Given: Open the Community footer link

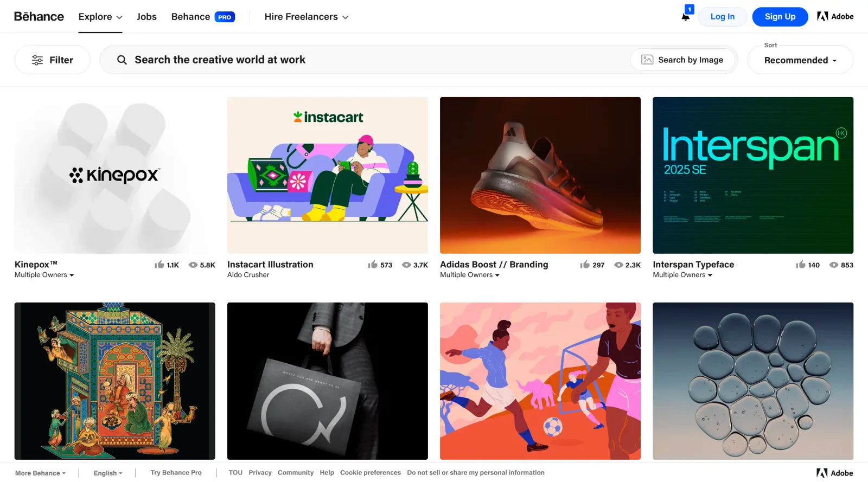Looking at the screenshot, I should pyautogui.click(x=296, y=473).
